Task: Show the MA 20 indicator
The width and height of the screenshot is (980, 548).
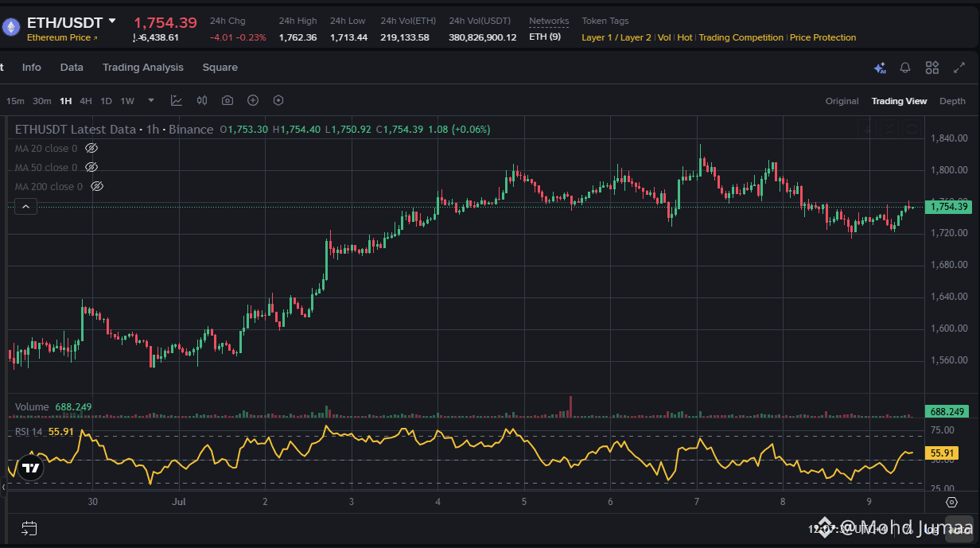Action: [x=91, y=149]
